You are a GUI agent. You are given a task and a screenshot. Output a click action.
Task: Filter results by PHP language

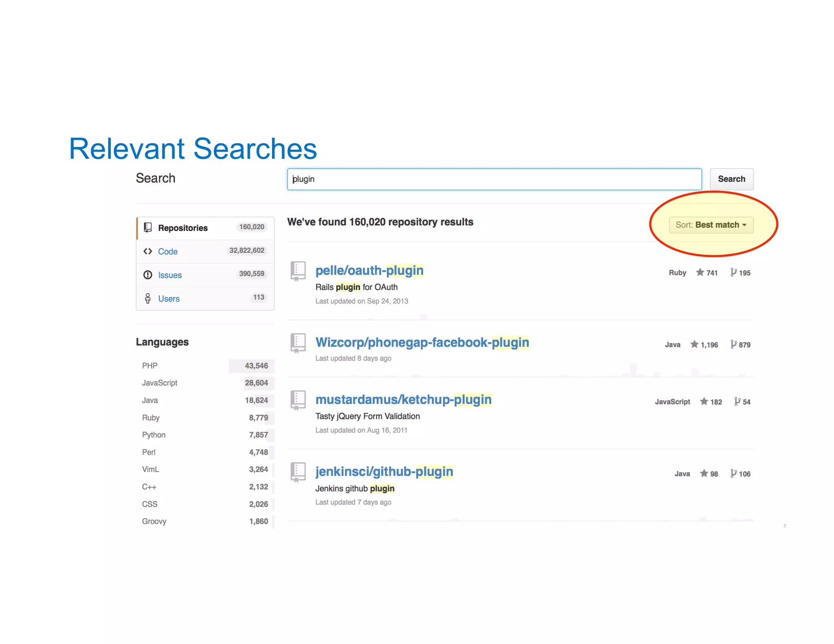205,366
